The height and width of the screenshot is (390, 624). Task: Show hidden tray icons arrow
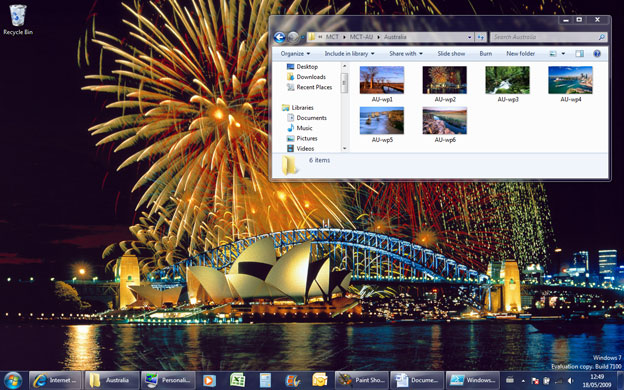(523, 381)
